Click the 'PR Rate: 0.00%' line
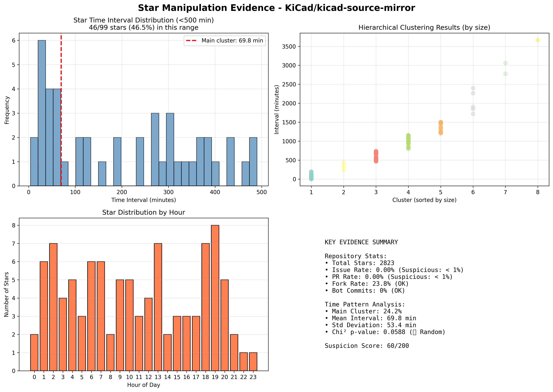The image size is (553, 392). [x=389, y=277]
